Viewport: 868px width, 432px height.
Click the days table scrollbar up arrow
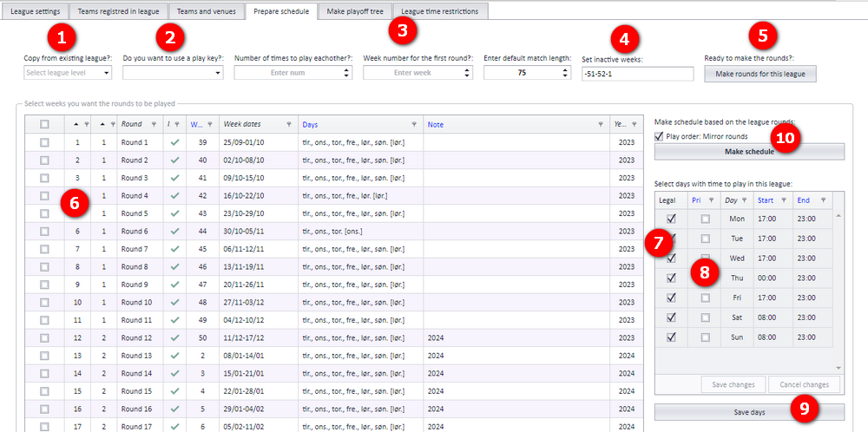[x=838, y=216]
